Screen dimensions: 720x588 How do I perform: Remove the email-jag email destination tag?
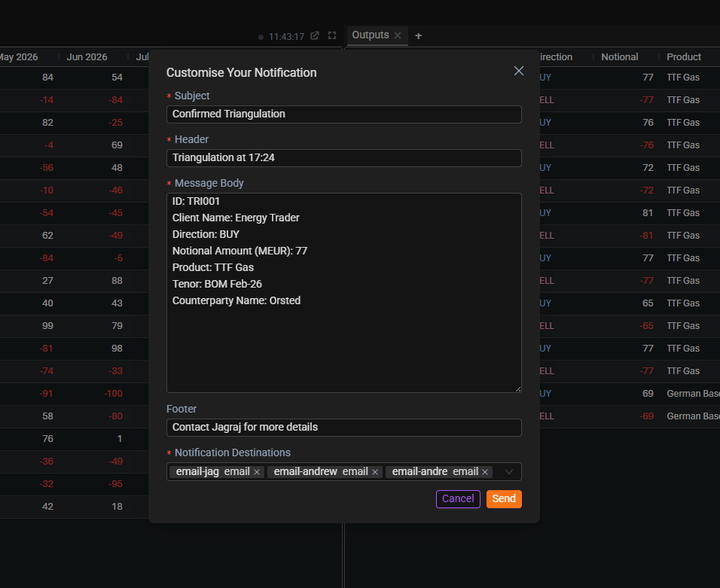(257, 472)
